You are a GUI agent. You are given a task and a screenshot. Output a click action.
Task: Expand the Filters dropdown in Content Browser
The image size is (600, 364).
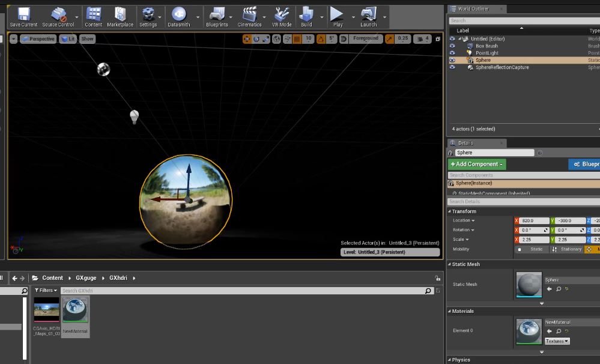tap(46, 291)
